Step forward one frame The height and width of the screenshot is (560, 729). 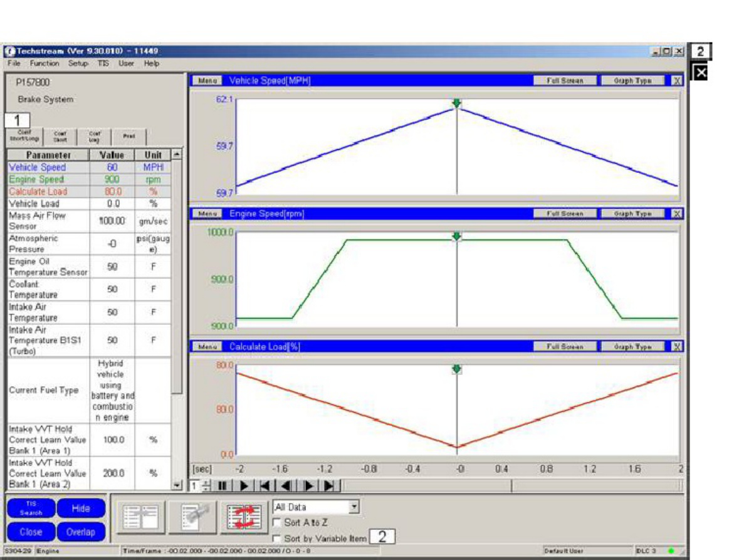307,485
